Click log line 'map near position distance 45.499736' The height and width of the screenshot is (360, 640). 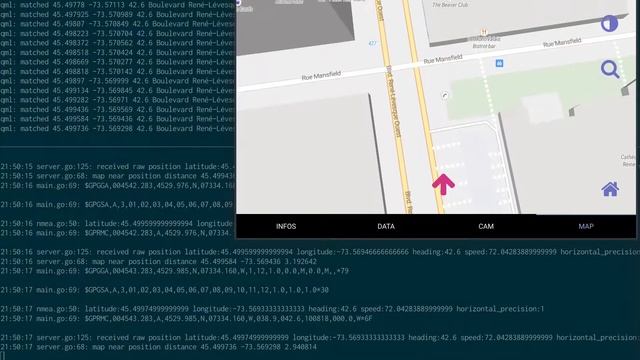click(158, 347)
